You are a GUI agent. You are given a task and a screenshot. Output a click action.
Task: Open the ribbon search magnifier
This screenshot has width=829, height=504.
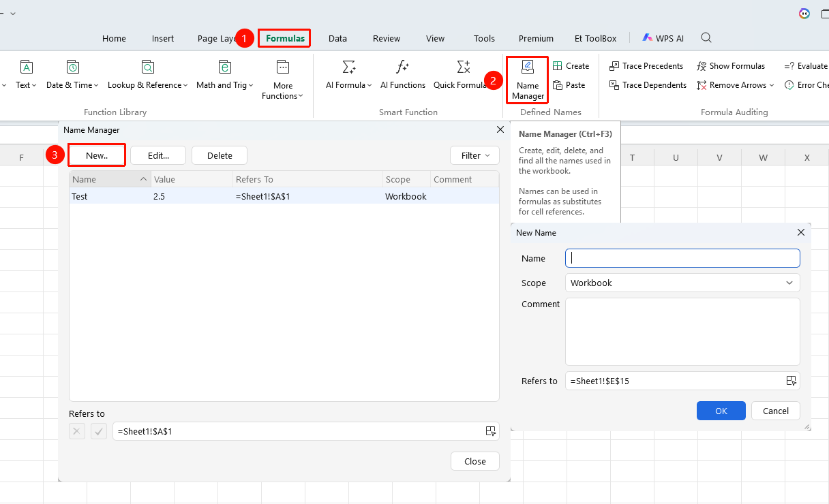pyautogui.click(x=706, y=38)
